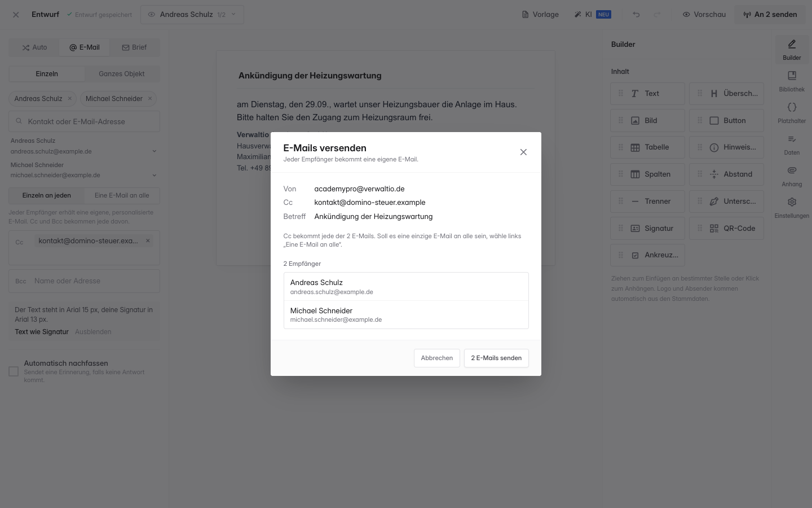
Task: Switch to the Auto tab
Action: [x=34, y=47]
